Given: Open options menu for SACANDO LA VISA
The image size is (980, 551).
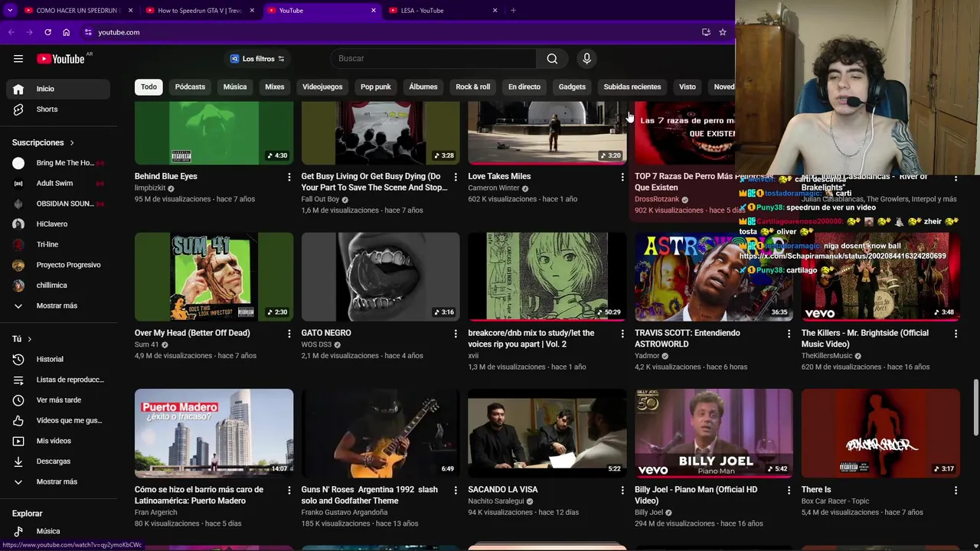Looking at the screenshot, I should pyautogui.click(x=622, y=490).
